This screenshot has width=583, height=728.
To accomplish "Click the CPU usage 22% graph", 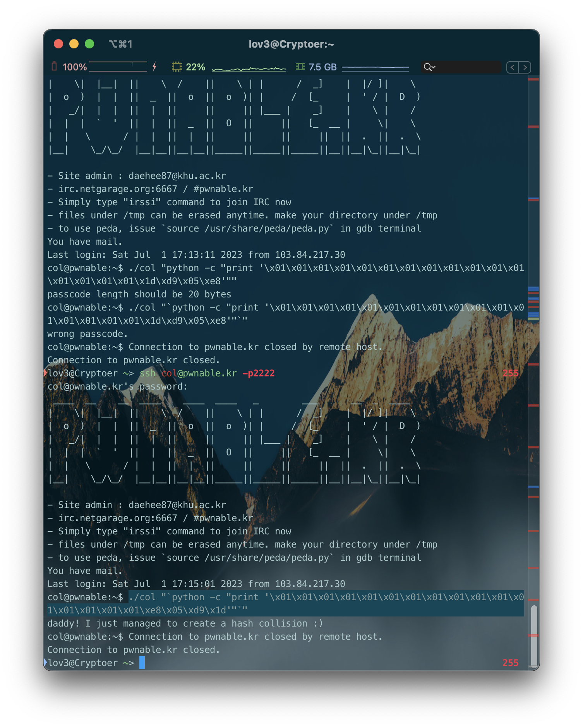I will tap(249, 69).
